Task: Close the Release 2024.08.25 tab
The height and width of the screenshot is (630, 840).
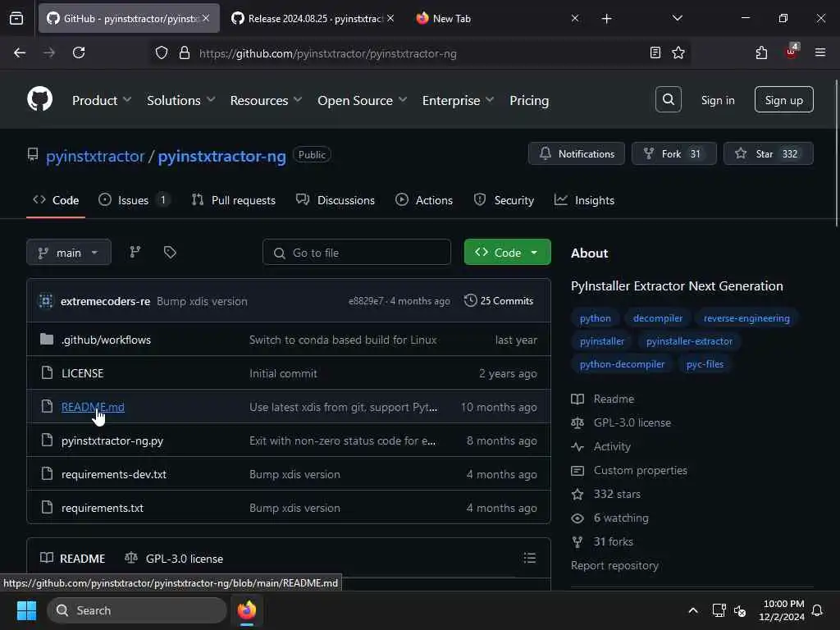Action: click(x=390, y=18)
